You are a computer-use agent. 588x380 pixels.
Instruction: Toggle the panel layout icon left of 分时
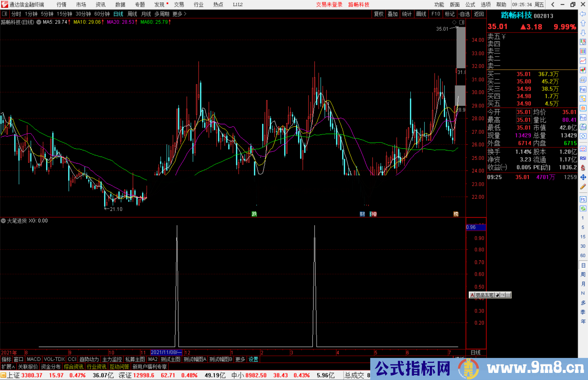click(5, 14)
